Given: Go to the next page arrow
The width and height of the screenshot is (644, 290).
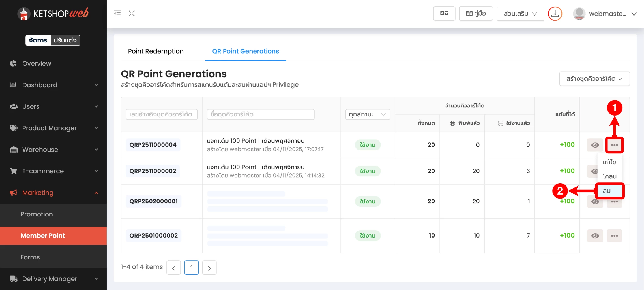Looking at the screenshot, I should pyautogui.click(x=209, y=268).
